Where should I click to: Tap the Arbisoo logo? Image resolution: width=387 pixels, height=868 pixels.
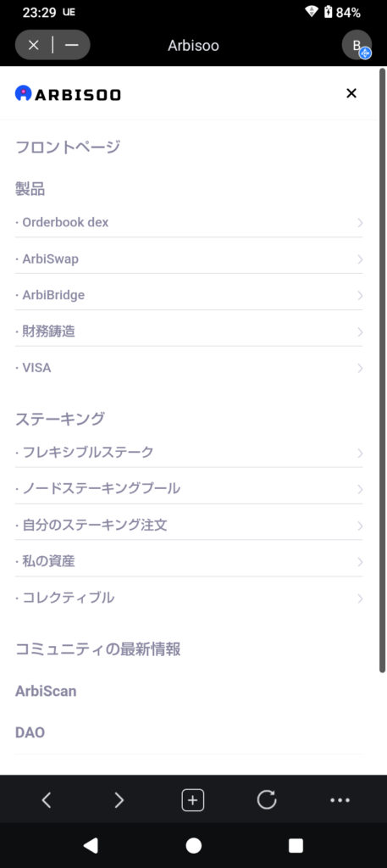(x=68, y=94)
